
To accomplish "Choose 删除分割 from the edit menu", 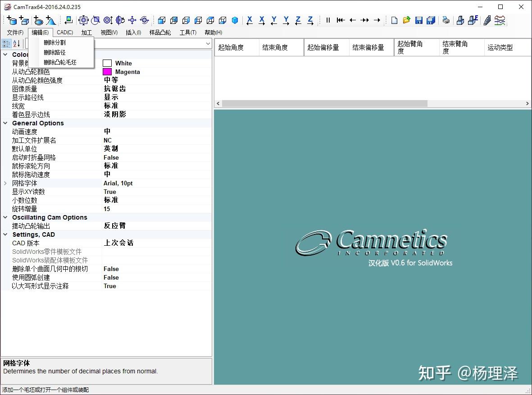I will (61, 42).
